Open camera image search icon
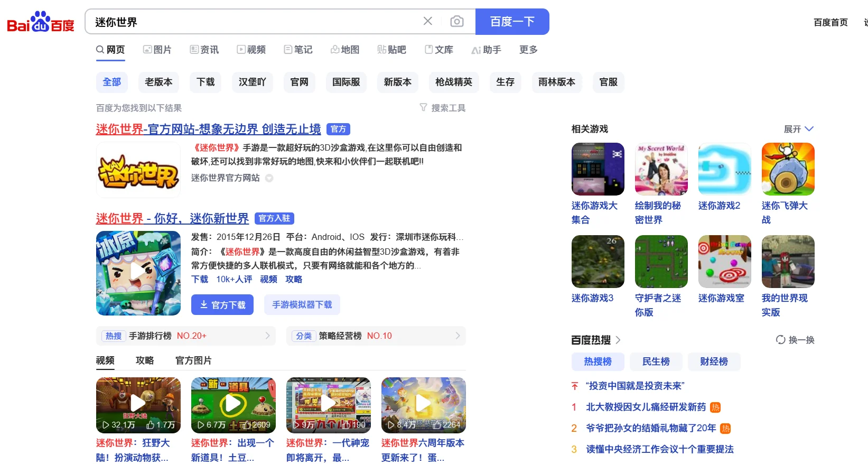Screen dimensions: 868x464 pos(457,21)
